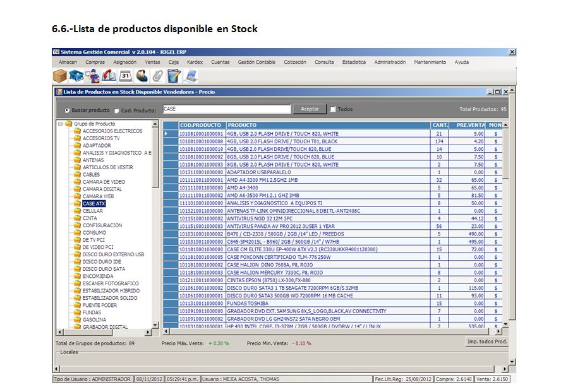Open the notepad with pencil icon

point(174,76)
